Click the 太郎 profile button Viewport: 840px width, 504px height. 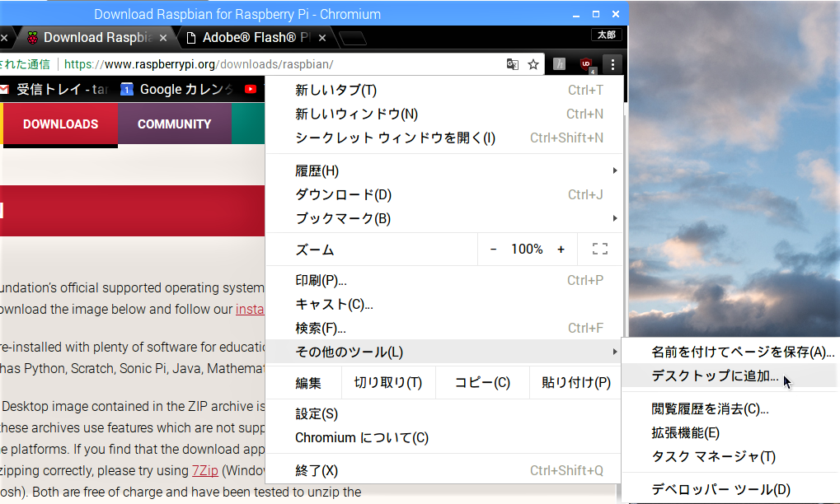click(607, 35)
